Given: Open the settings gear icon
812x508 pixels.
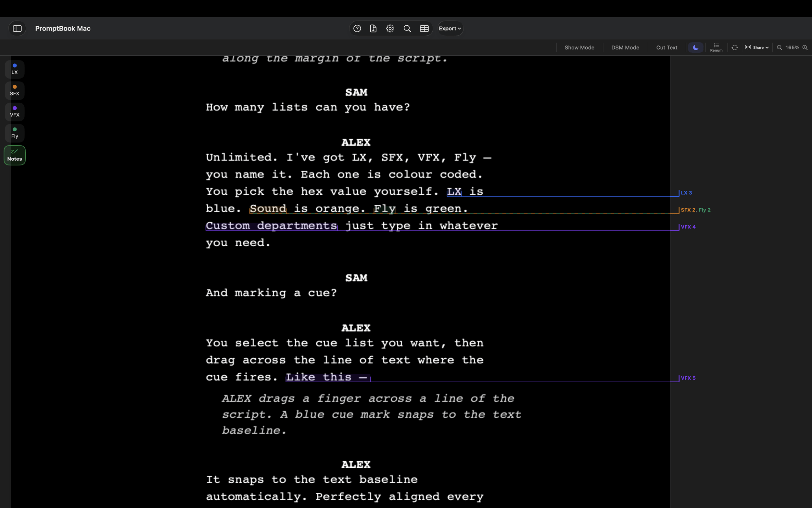Looking at the screenshot, I should [390, 29].
